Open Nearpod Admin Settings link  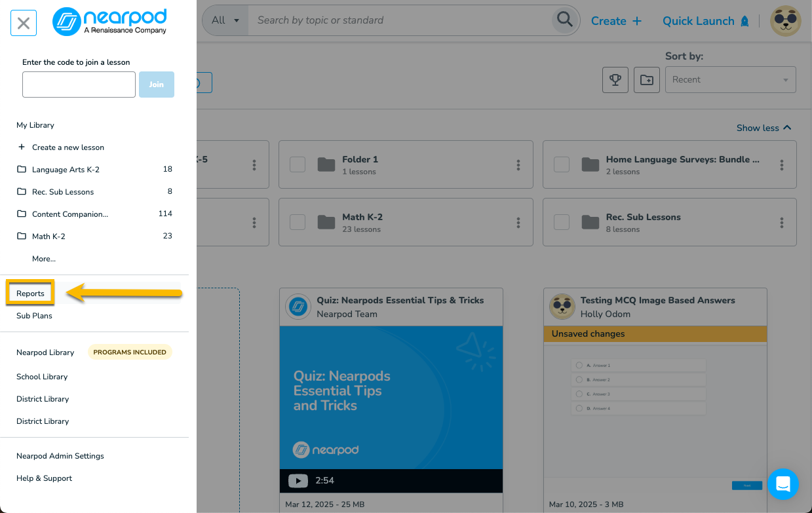coord(60,456)
